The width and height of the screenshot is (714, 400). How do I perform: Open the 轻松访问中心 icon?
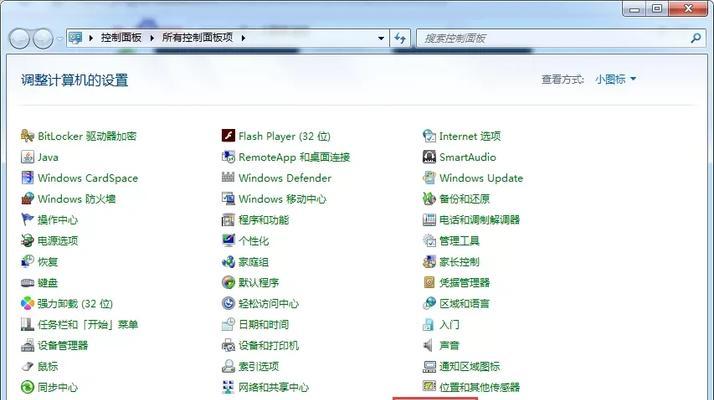coord(228,303)
